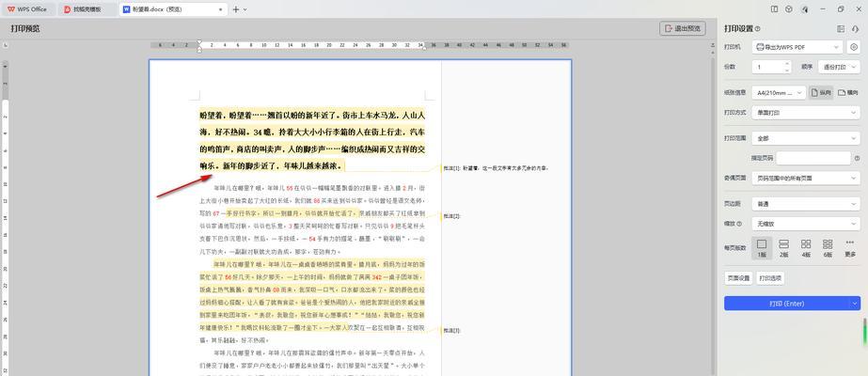The height and width of the screenshot is (376, 868).
Task: Open the 页面设置 page setup button
Action: click(x=738, y=278)
